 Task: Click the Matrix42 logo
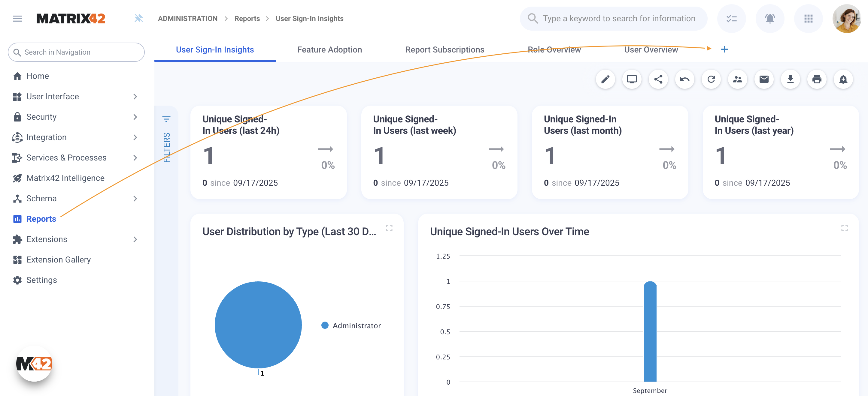pyautogui.click(x=71, y=19)
